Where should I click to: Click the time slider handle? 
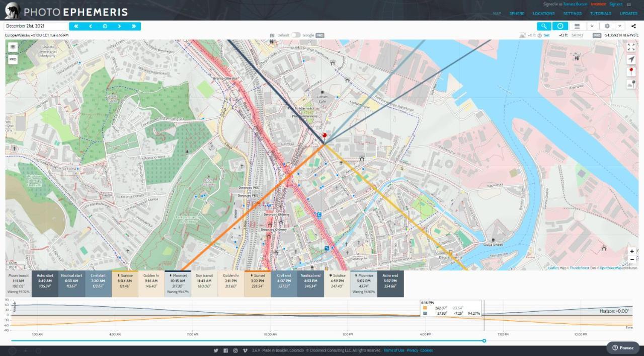484,341
